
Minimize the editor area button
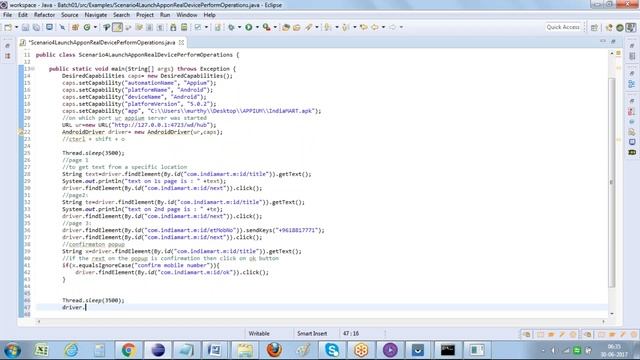[x=603, y=41]
